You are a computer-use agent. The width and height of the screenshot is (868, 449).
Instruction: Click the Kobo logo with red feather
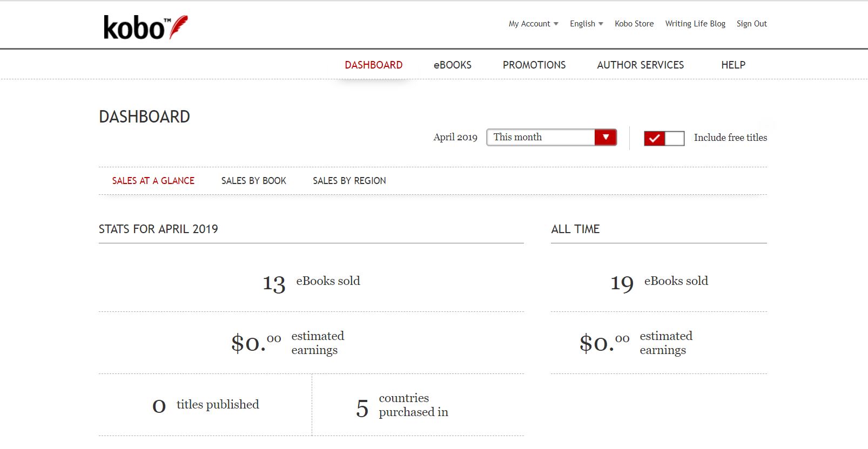(x=145, y=27)
